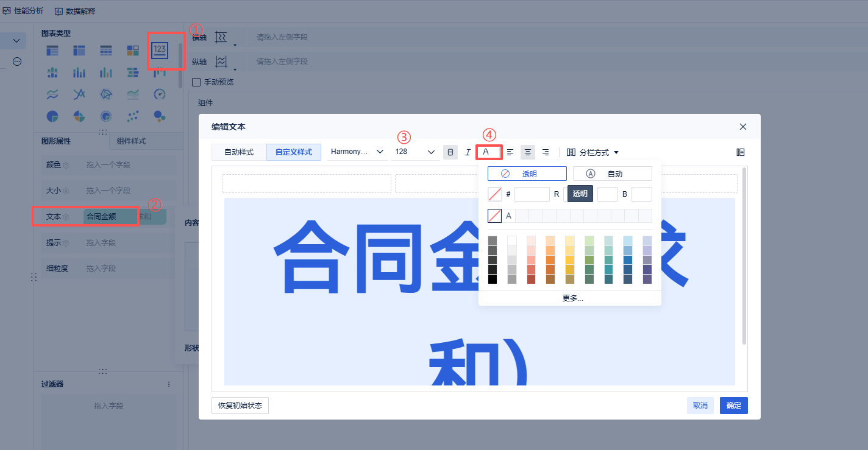
Task: Click the B value input field
Action: coord(642,194)
